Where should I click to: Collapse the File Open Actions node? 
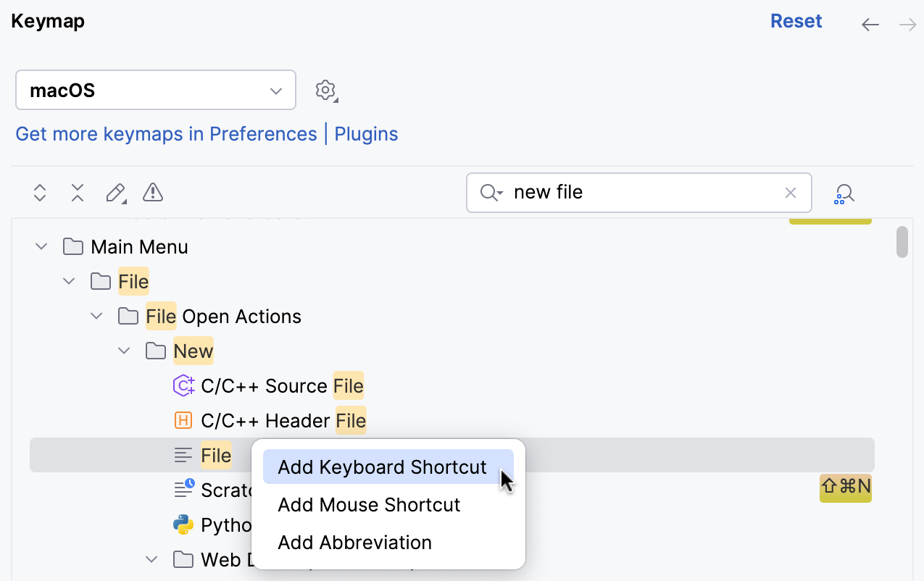(x=96, y=316)
